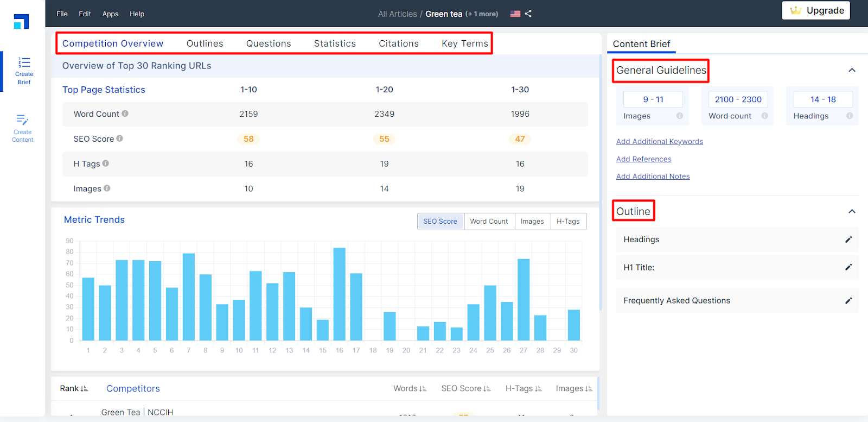
Task: Collapse the General Guidelines section
Action: coord(852,70)
